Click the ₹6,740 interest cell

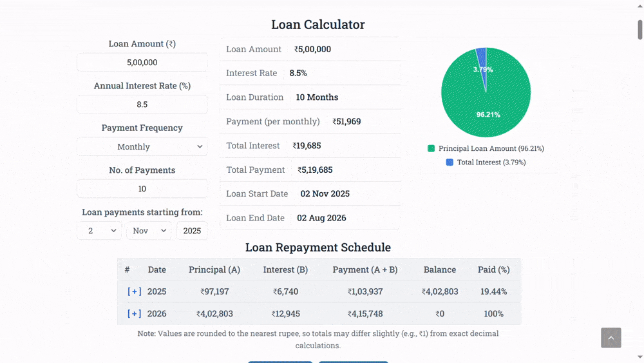[285, 291]
